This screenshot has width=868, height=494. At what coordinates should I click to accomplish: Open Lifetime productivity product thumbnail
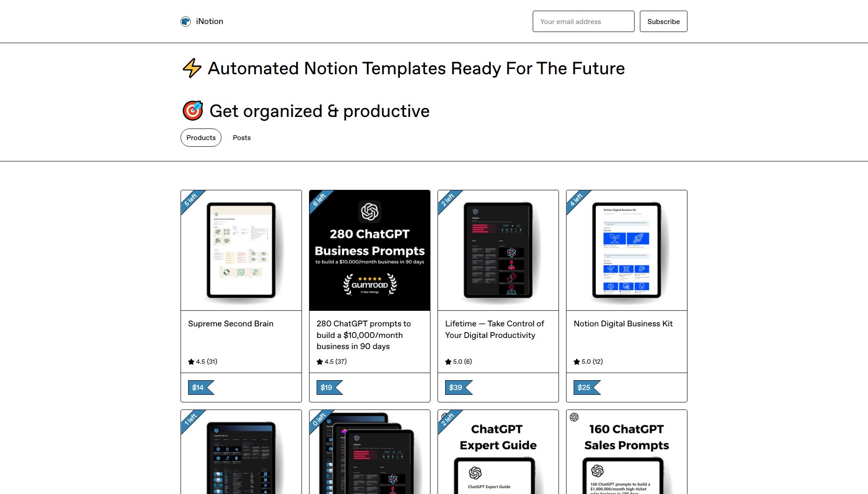coord(498,250)
